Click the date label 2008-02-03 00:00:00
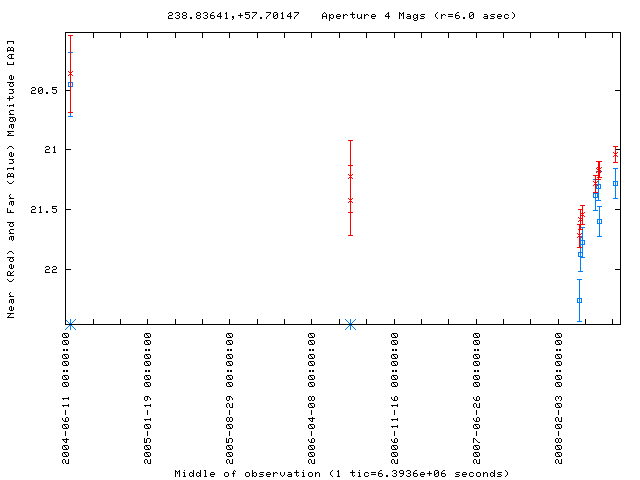The width and height of the screenshot is (640, 480). (559, 398)
